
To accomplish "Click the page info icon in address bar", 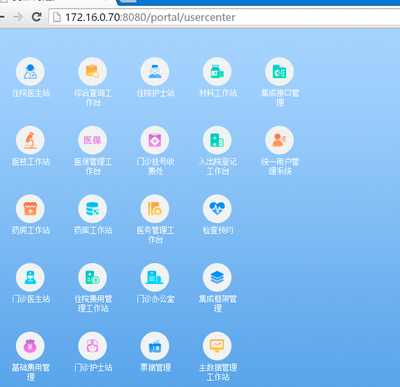I will [57, 17].
